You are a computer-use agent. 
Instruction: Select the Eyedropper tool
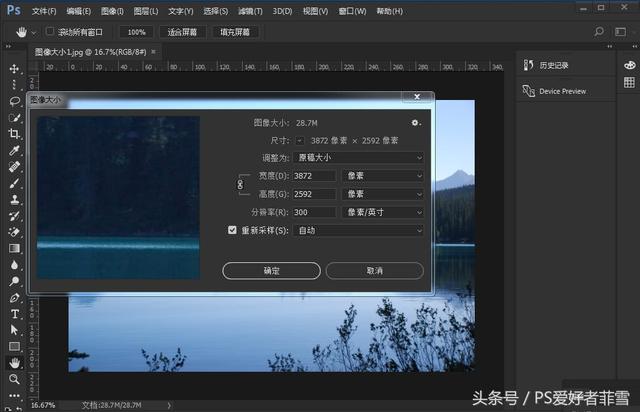pyautogui.click(x=14, y=150)
